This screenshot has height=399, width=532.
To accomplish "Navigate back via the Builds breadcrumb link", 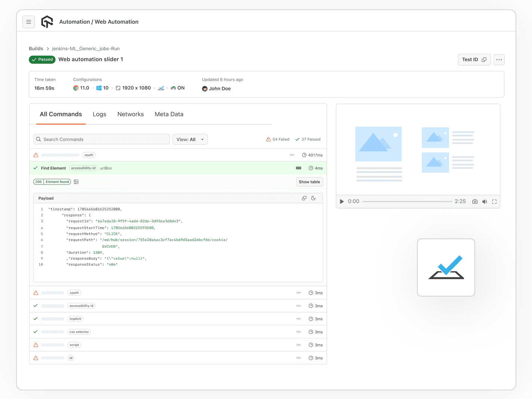I will (36, 49).
